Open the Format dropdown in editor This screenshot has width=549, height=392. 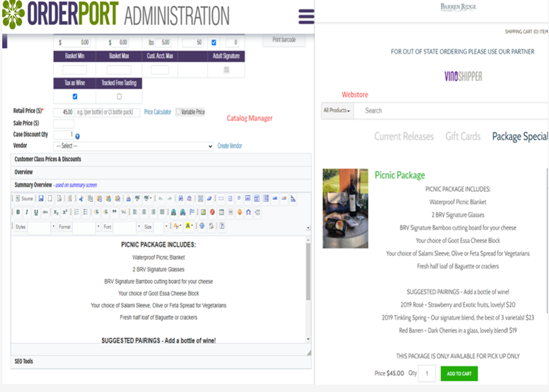[79, 227]
